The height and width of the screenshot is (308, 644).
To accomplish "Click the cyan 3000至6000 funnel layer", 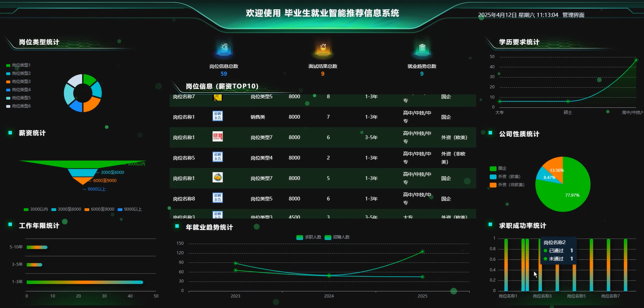I will click(82, 173).
